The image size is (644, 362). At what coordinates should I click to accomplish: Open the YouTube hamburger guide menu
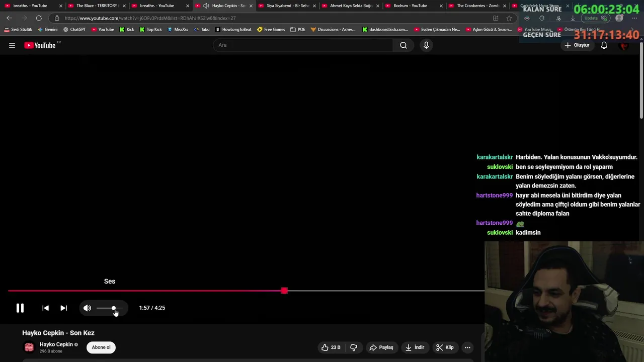click(x=12, y=45)
